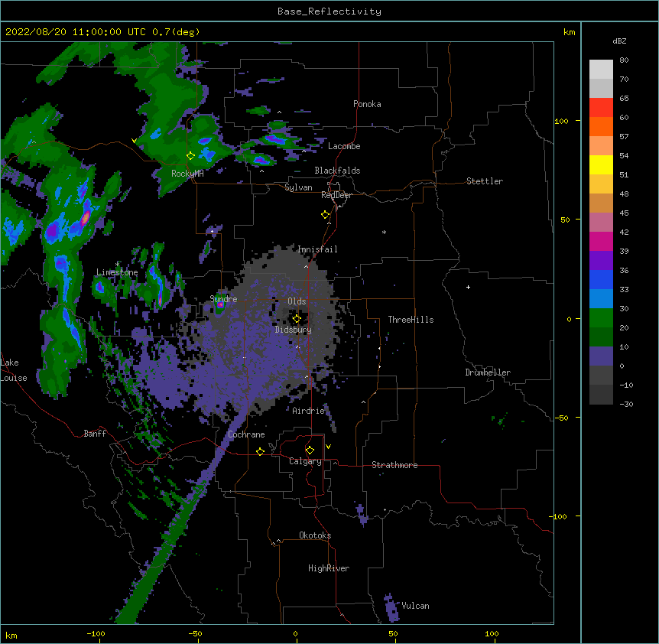
Task: Select the slate purple 0-10 dBZ legend swatch
Action: [x=601, y=356]
